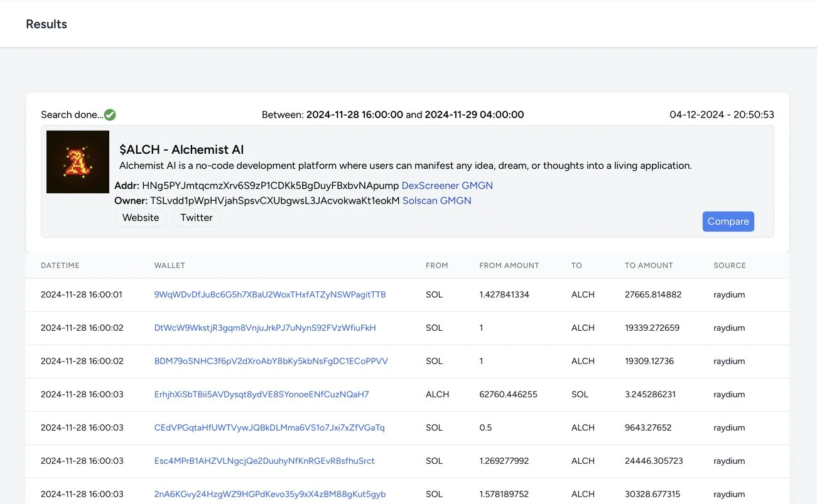Click the start date 2024-11-28 16:00:00

[355, 115]
